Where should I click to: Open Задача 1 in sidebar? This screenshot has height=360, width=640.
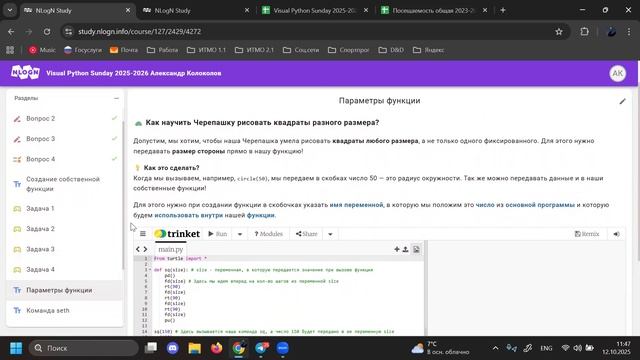click(64, 209)
